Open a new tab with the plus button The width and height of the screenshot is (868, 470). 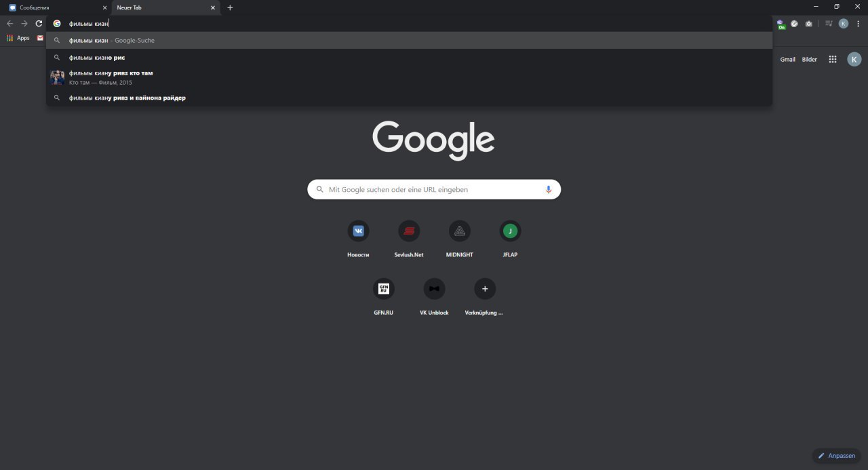[230, 7]
